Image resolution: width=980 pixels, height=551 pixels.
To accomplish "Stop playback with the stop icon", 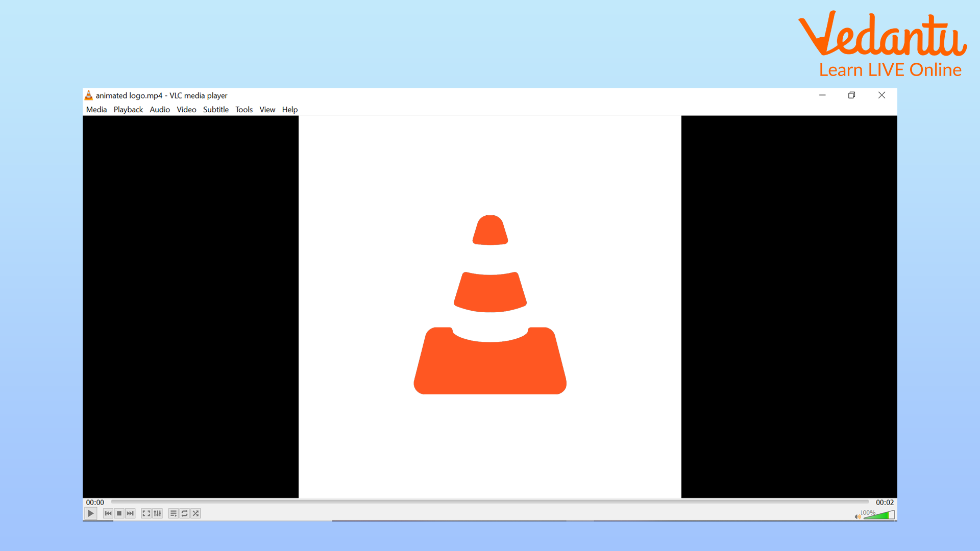I will coord(119,513).
